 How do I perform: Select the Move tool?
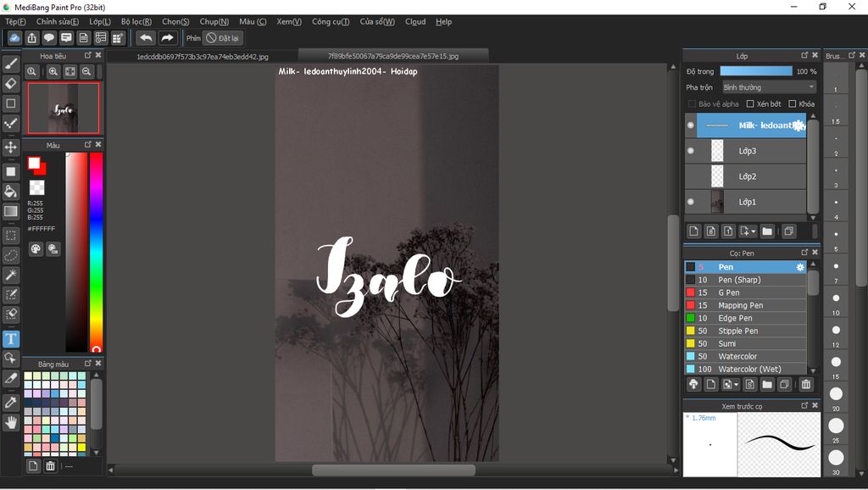tap(10, 148)
